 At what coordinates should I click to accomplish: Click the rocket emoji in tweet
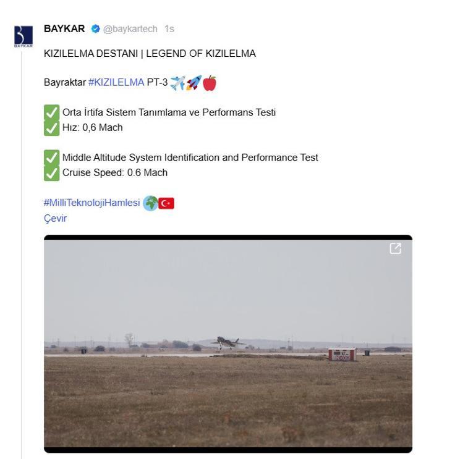tap(193, 83)
